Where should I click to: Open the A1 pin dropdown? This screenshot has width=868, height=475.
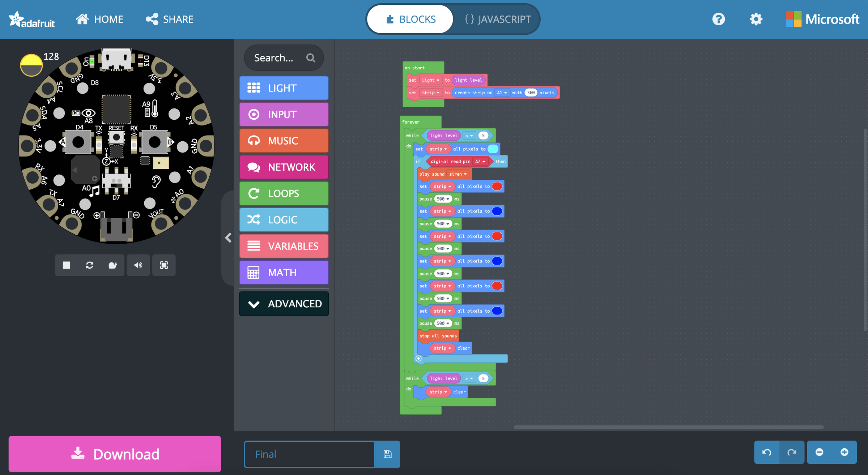pos(502,93)
